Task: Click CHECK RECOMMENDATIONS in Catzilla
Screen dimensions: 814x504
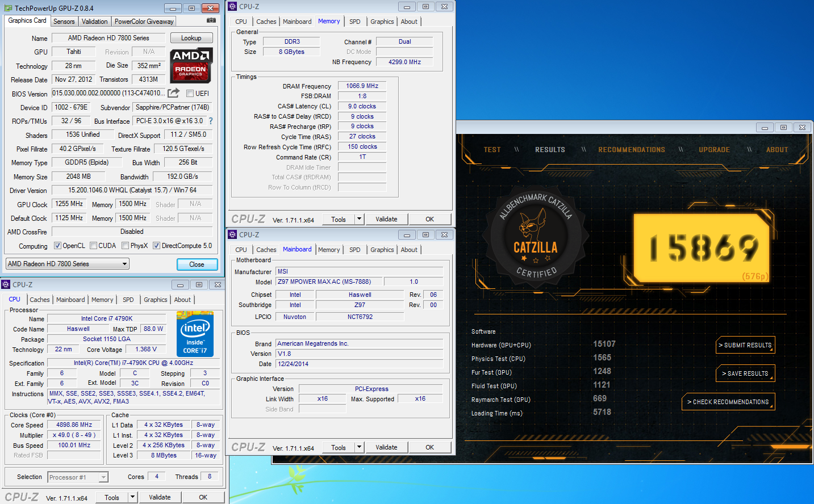Action: tap(728, 402)
